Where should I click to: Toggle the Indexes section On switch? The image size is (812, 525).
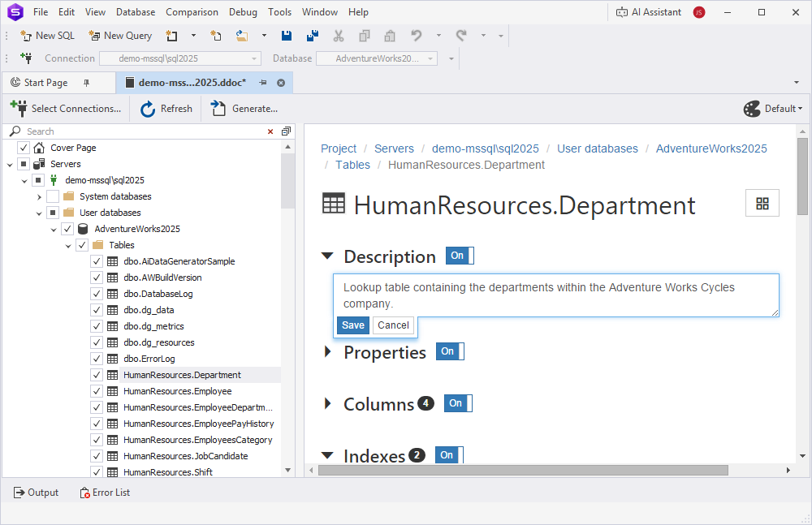(449, 454)
